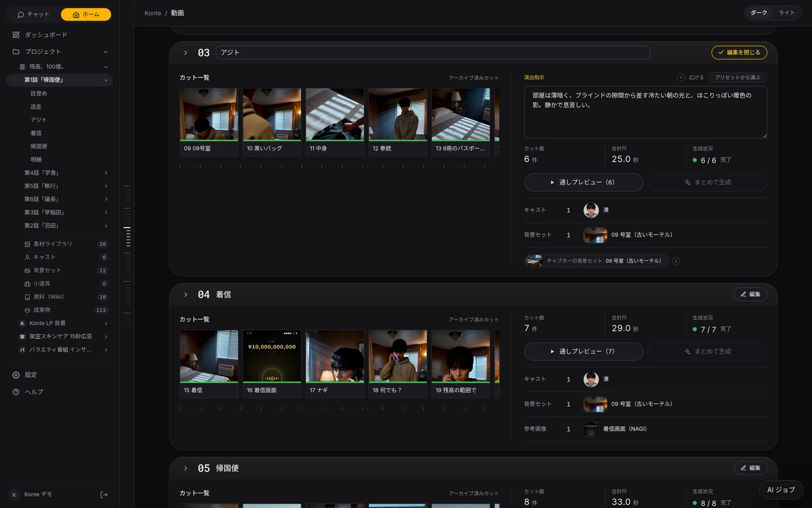Play 通しプレビュー (6) for section 03
Image resolution: width=812 pixels, height=508 pixels.
pos(584,182)
